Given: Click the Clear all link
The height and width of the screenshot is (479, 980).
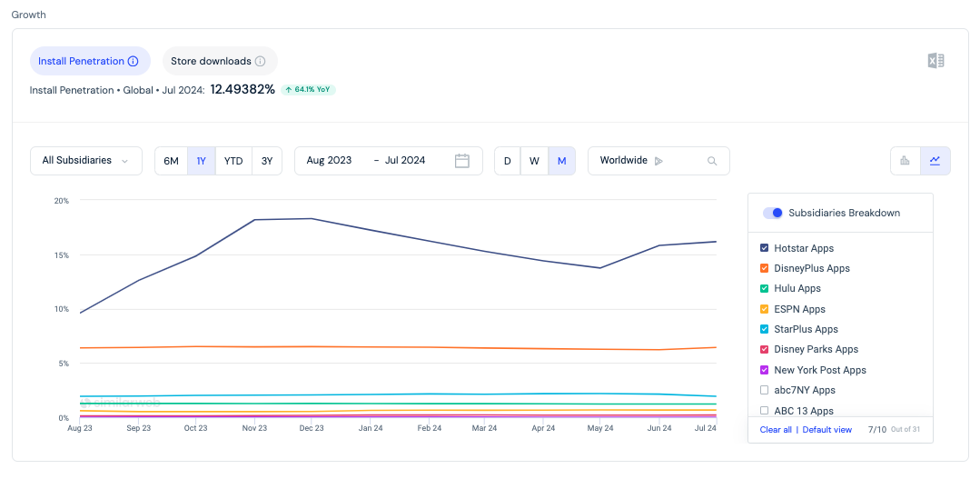Looking at the screenshot, I should (776, 430).
